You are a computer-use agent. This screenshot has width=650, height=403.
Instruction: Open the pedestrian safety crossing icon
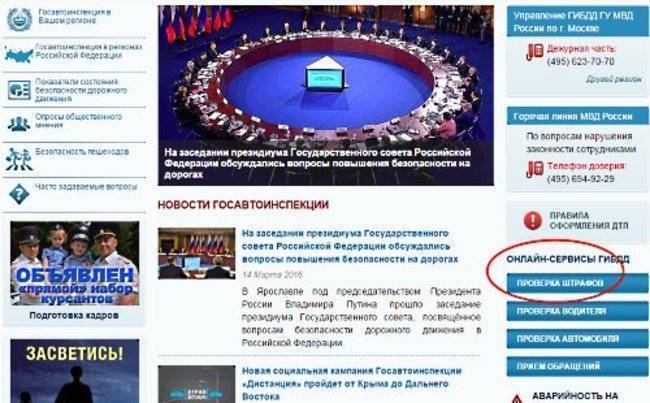click(19, 159)
